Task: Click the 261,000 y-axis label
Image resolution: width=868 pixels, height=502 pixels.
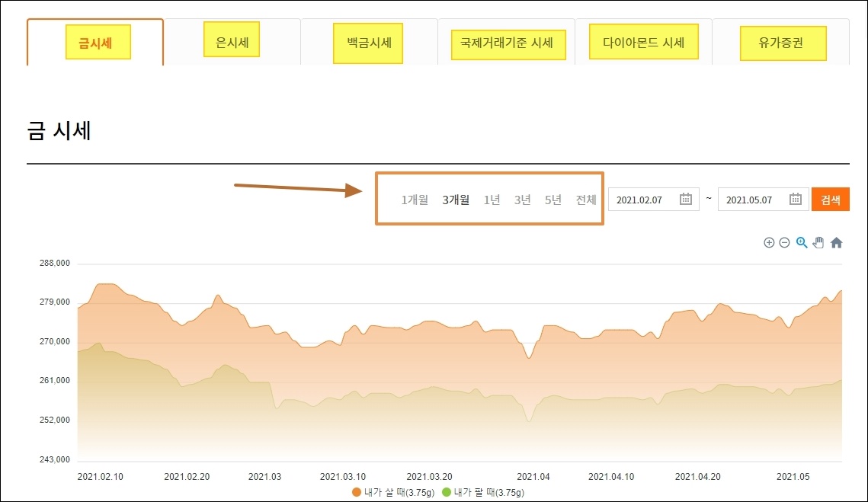Action: tap(55, 380)
